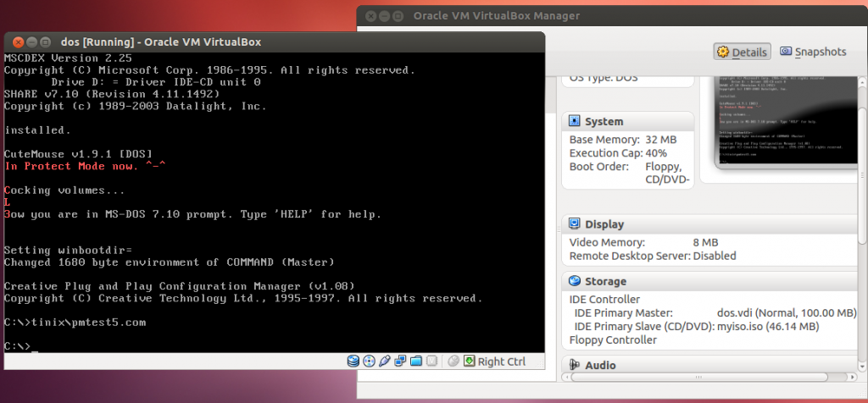Viewport: 868px width, 403px height.
Task: Click the hard disk activity icon in VM status bar
Action: point(353,362)
